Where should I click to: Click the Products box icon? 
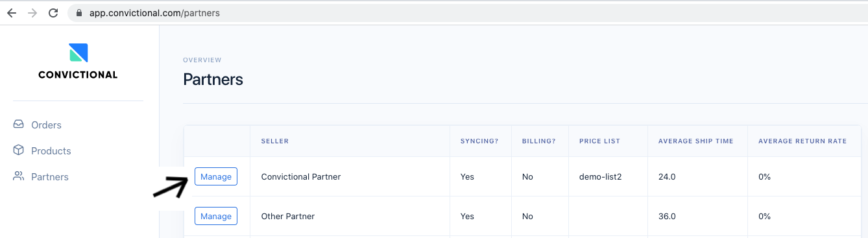[x=19, y=150]
